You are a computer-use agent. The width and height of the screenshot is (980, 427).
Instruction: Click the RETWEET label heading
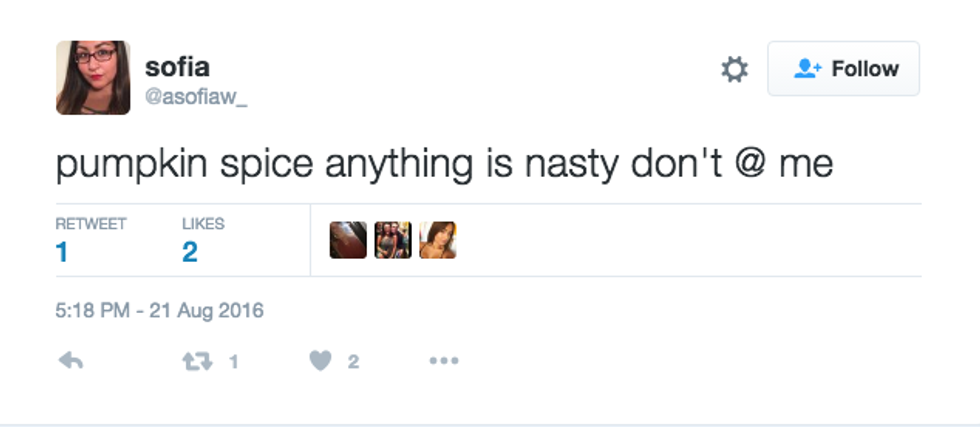[x=91, y=224]
